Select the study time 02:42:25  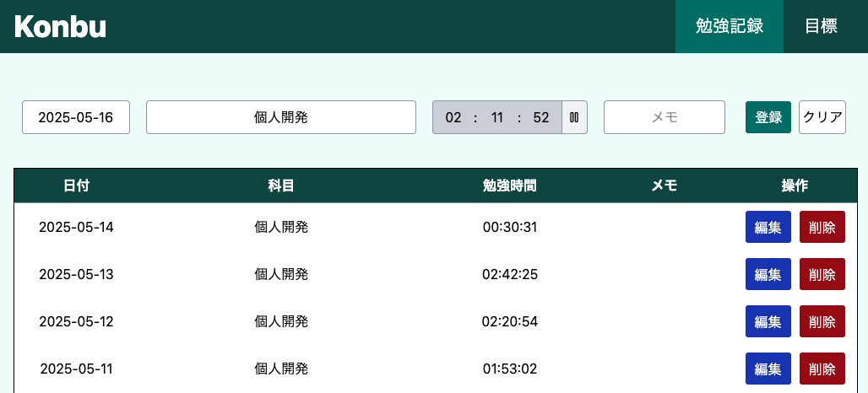pos(510,274)
